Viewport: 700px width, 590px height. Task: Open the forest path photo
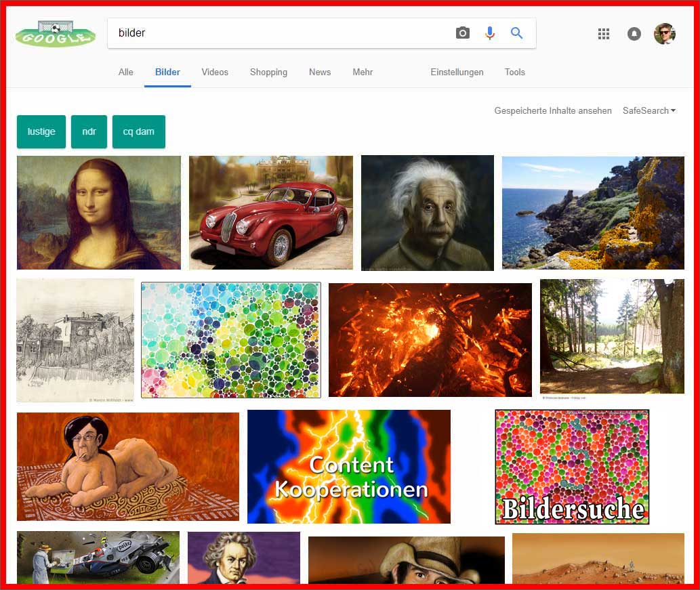612,337
